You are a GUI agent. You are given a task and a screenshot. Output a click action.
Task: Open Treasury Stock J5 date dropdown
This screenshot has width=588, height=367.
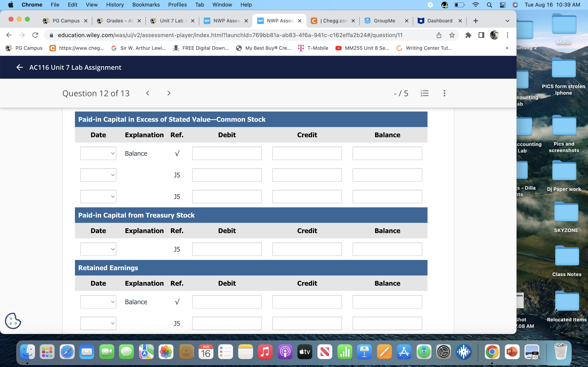pos(98,249)
